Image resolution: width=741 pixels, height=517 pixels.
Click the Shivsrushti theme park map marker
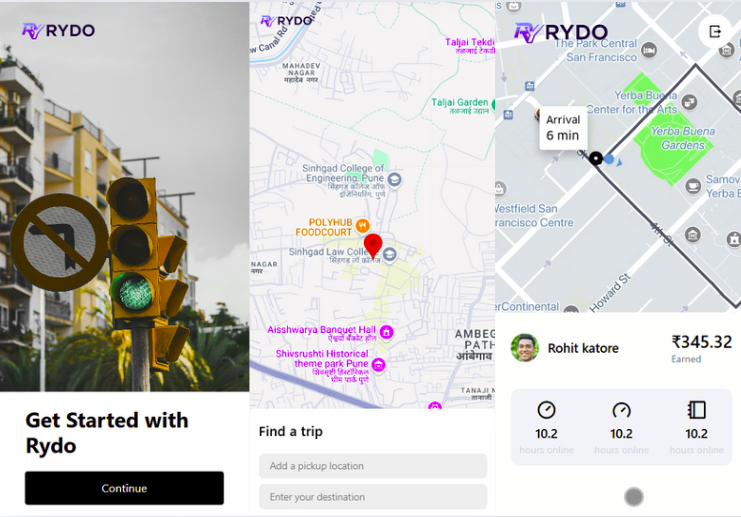378,365
